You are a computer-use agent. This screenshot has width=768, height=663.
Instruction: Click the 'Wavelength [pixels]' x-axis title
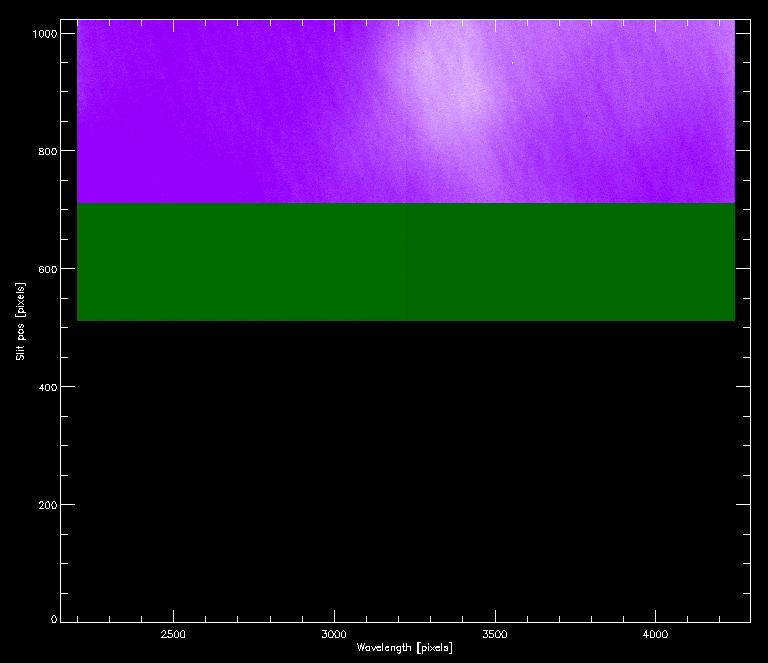click(x=404, y=648)
